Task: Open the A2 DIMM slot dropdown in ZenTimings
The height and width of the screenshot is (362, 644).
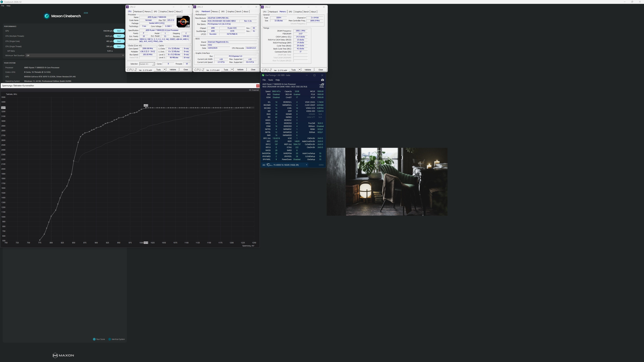Action: coord(307,165)
